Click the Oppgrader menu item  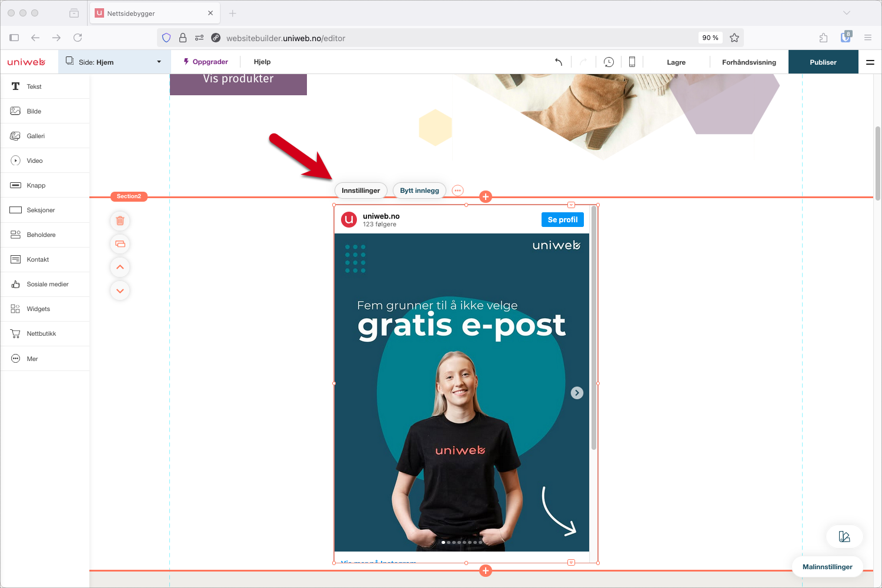pyautogui.click(x=206, y=62)
